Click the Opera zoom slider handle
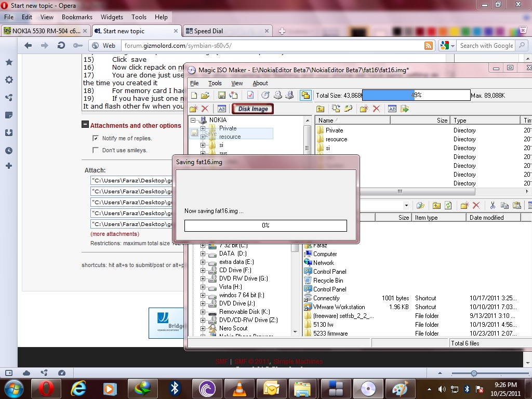532x399 pixels. tap(474, 373)
